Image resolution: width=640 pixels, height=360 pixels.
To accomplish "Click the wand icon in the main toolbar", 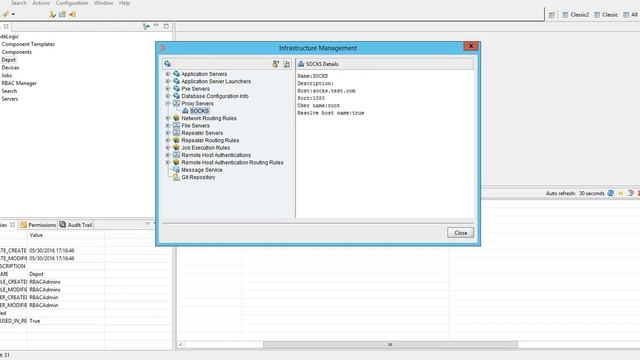I will coord(5,14).
